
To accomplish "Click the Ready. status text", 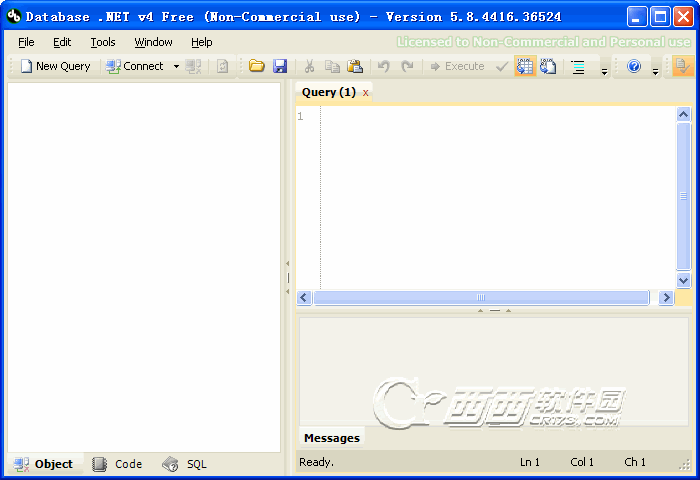I will coord(316,462).
